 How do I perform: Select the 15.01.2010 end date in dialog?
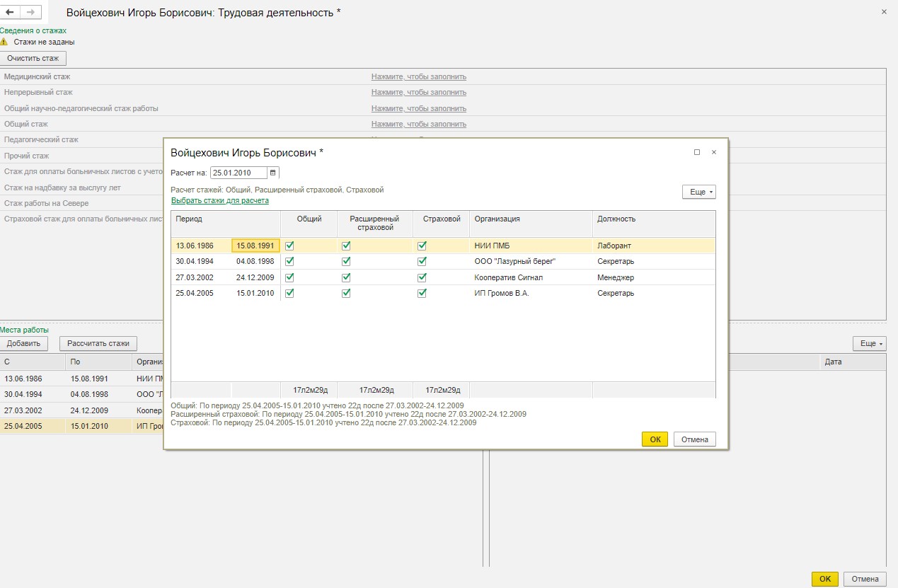coord(255,293)
